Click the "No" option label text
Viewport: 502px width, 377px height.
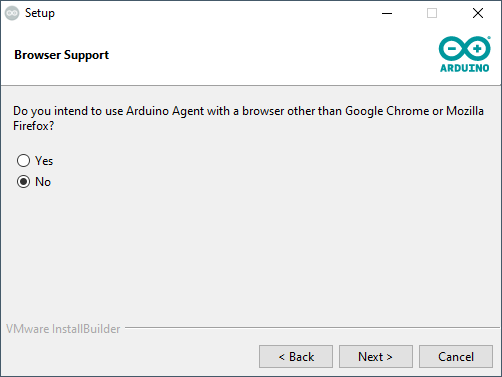tap(43, 182)
